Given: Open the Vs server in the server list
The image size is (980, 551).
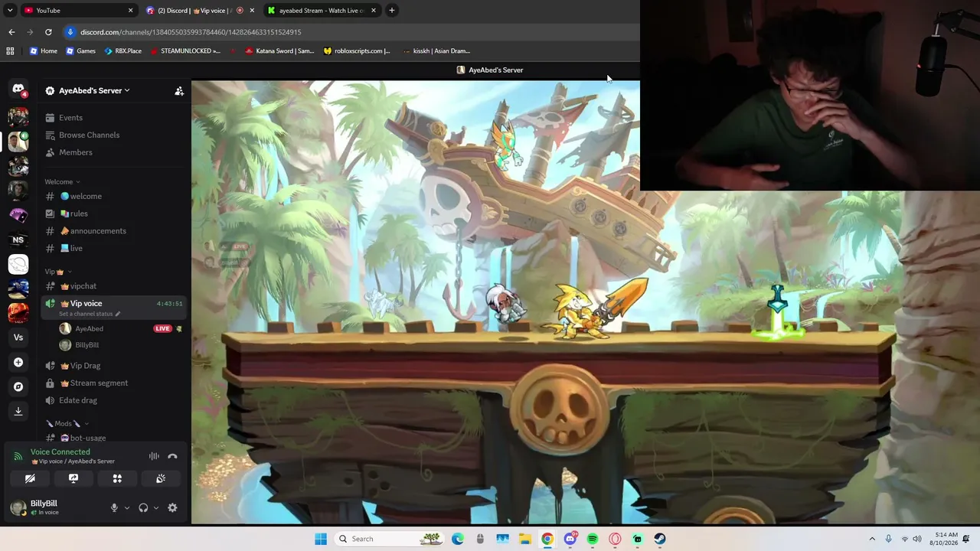Looking at the screenshot, I should tap(18, 337).
